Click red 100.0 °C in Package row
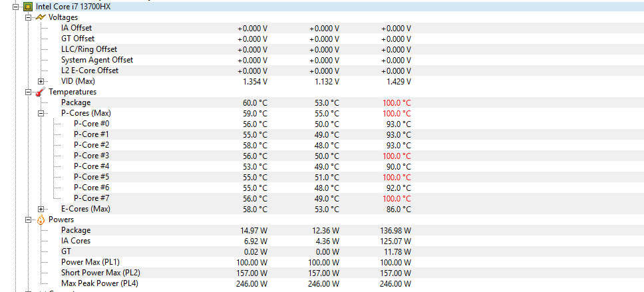Viewport: 644px width, 292px height. click(397, 102)
